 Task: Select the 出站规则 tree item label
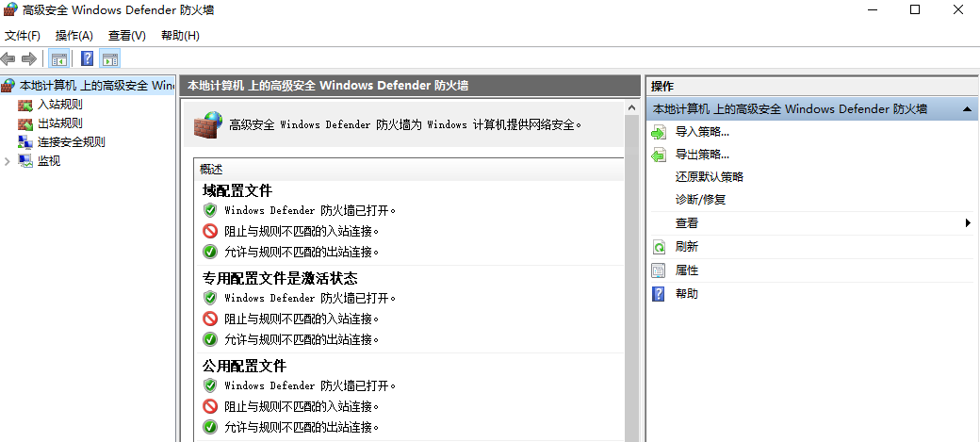(x=60, y=123)
